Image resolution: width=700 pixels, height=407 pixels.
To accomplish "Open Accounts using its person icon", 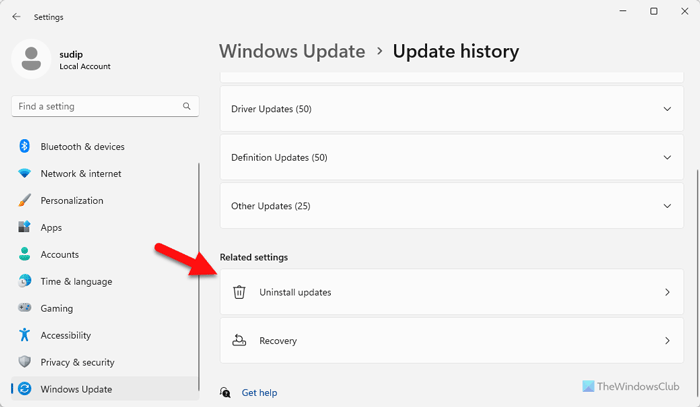I will 25,254.
